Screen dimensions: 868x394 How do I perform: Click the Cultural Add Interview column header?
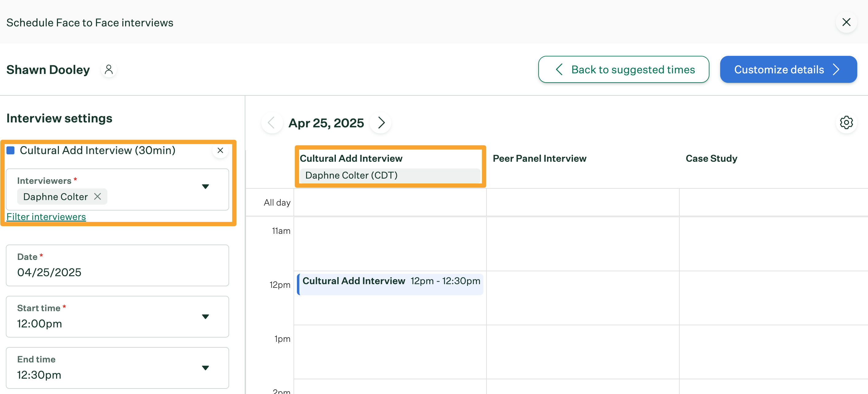click(351, 158)
